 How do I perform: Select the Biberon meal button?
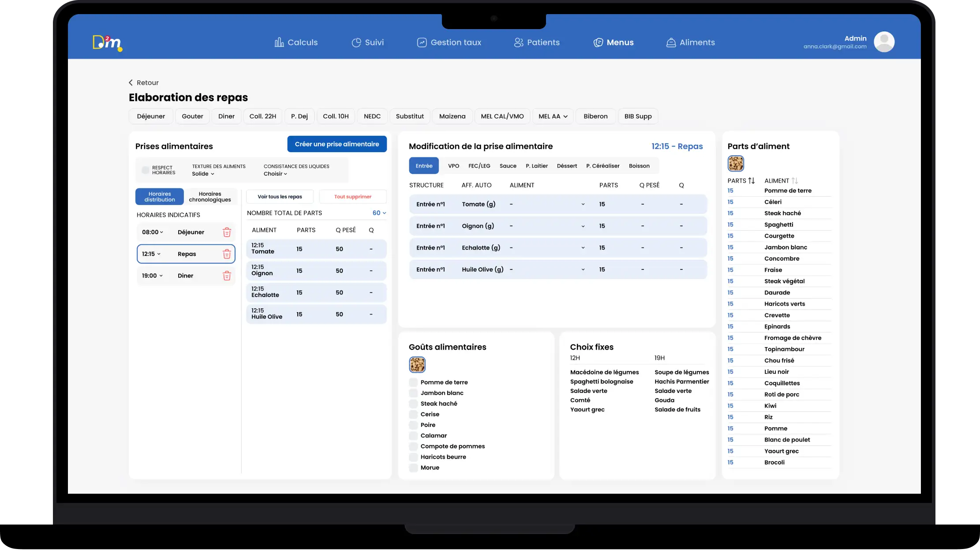pyautogui.click(x=595, y=116)
